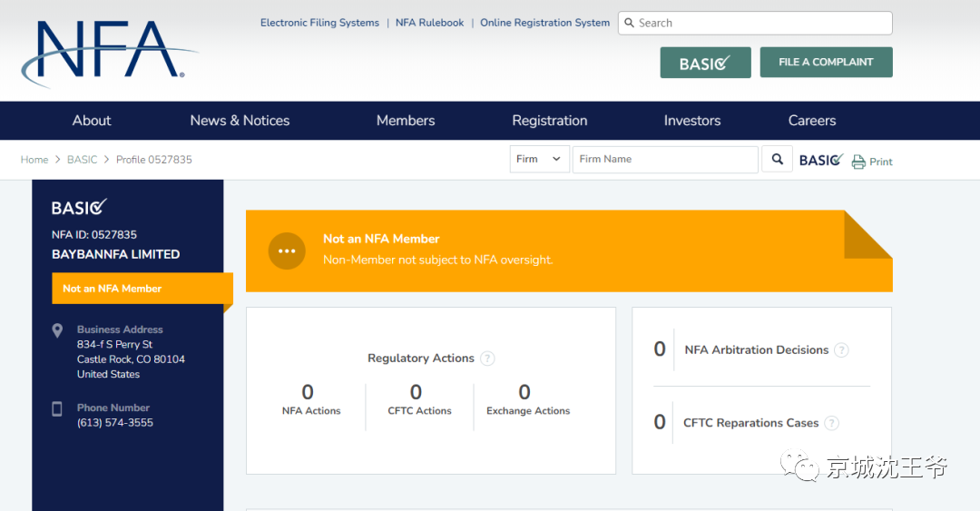This screenshot has height=511, width=980.
Task: Click the NFA Actions count 0
Action: [308, 392]
